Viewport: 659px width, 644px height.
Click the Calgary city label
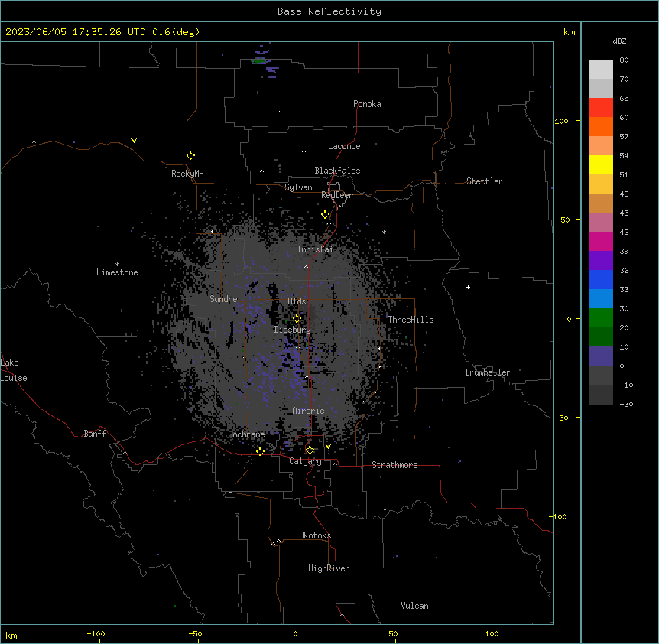pyautogui.click(x=306, y=461)
